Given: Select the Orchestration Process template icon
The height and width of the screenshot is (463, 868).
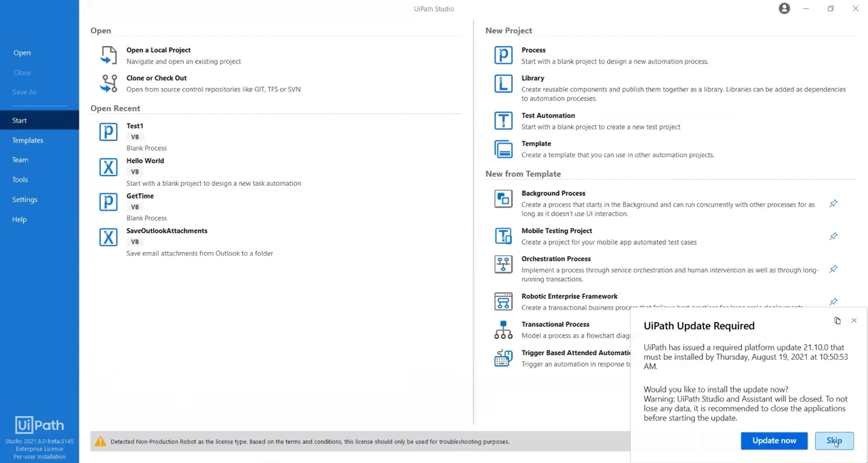Looking at the screenshot, I should [x=503, y=264].
